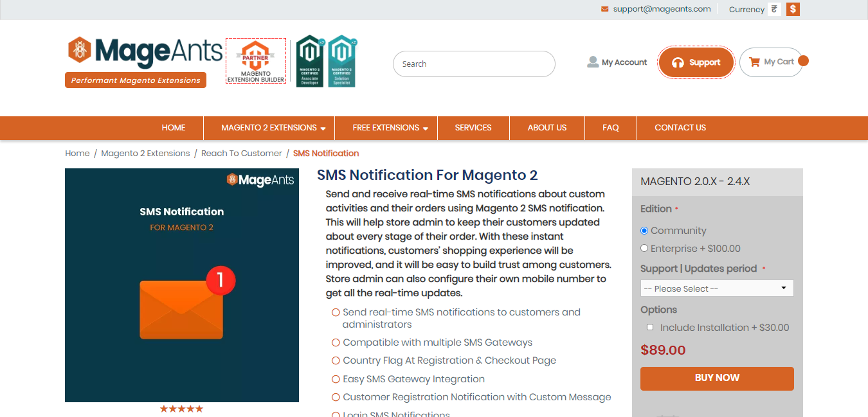Open ABOUT US from the navigation bar
Screen dimensions: 868x417
547,127
